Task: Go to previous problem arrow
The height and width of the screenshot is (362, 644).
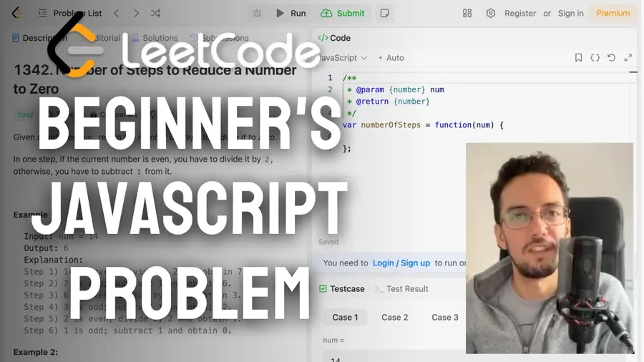Action: [x=117, y=13]
